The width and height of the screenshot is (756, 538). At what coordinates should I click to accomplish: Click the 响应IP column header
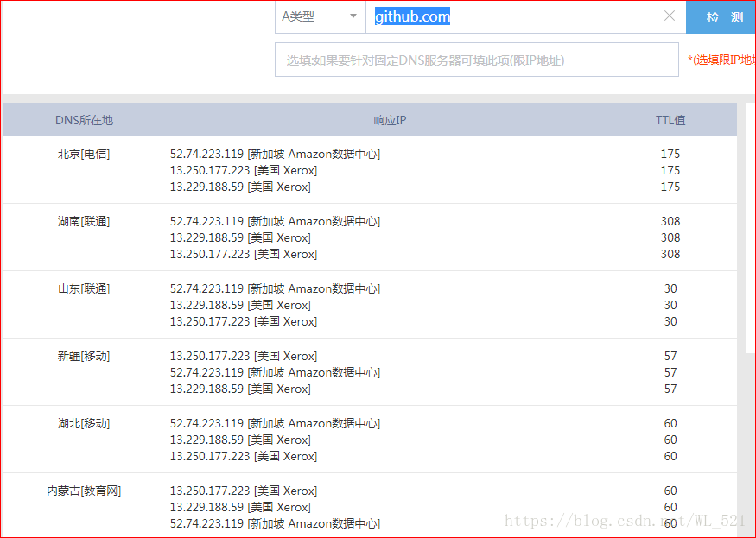click(x=390, y=120)
